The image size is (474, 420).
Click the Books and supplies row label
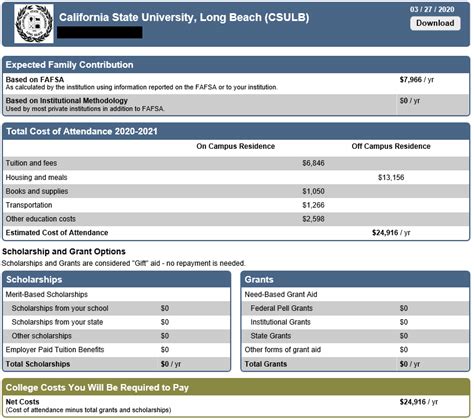point(37,191)
